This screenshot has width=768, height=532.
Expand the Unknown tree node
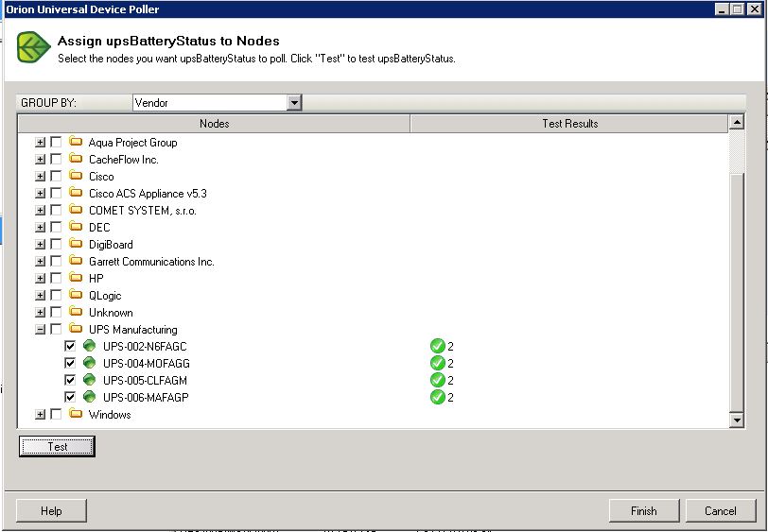tap(40, 312)
